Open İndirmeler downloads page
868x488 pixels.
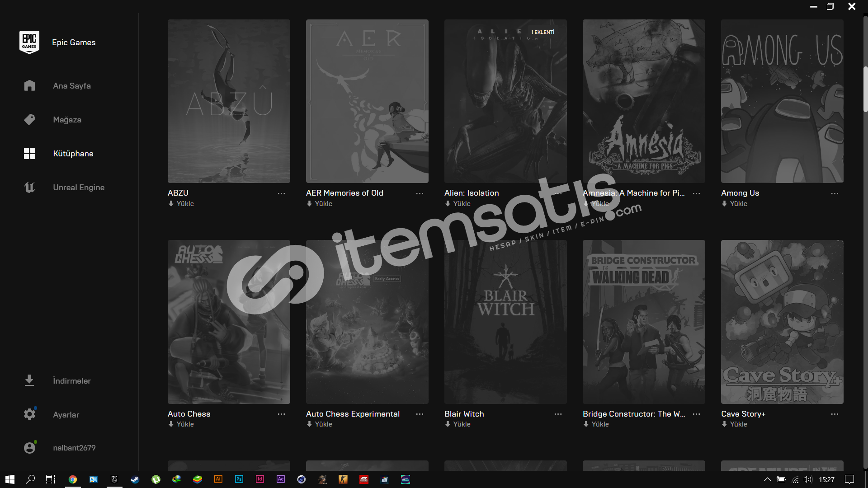click(72, 381)
